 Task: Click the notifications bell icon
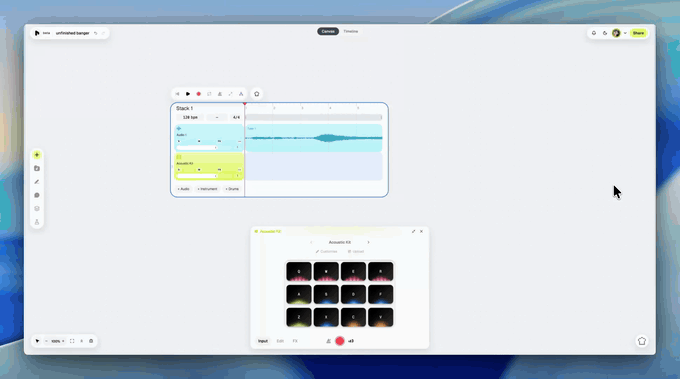pyautogui.click(x=594, y=33)
